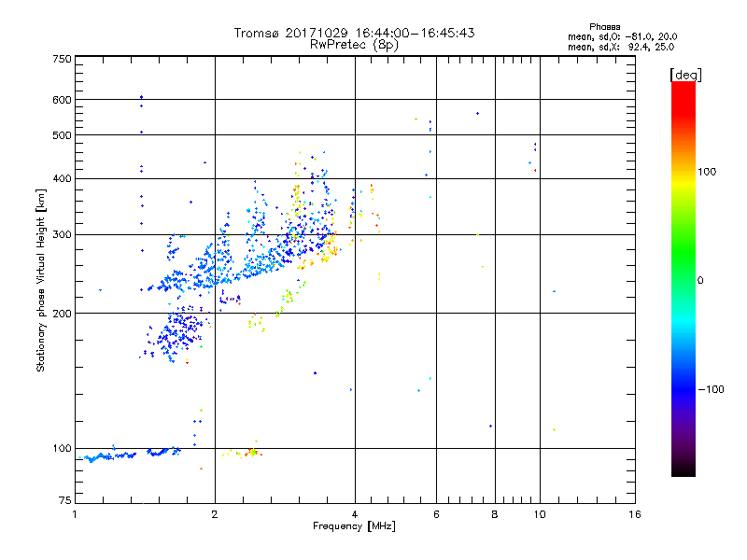Click the 'Phases' heading at top right

604,27
